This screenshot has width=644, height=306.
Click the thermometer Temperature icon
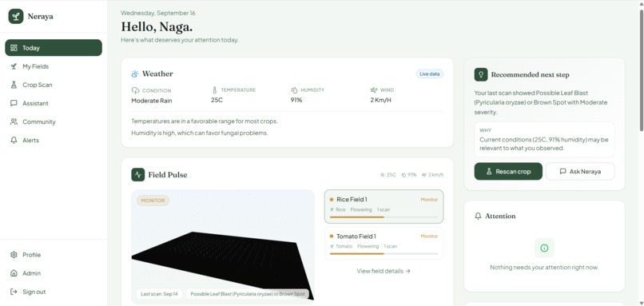click(214, 90)
